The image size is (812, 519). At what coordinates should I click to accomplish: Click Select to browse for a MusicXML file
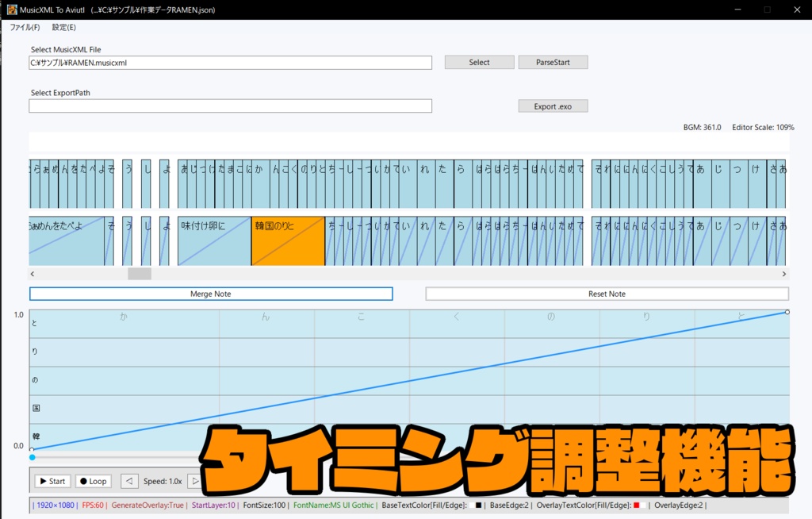pos(479,61)
